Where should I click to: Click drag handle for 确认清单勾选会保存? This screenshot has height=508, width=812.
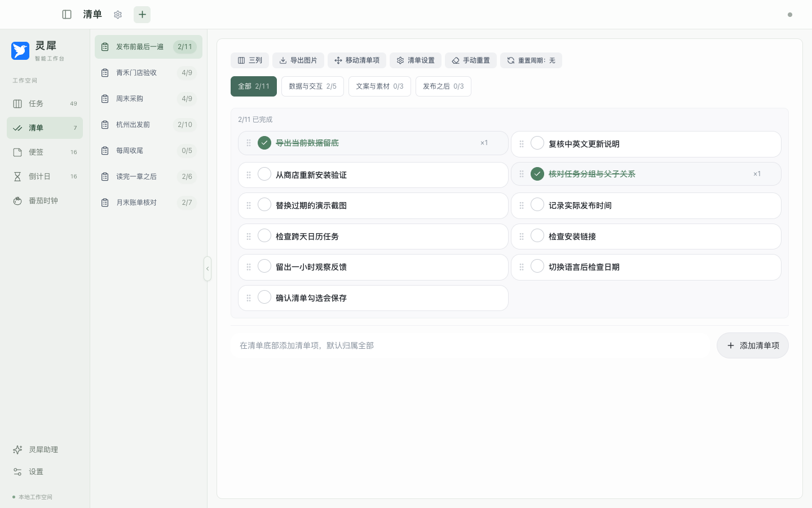pos(249,298)
